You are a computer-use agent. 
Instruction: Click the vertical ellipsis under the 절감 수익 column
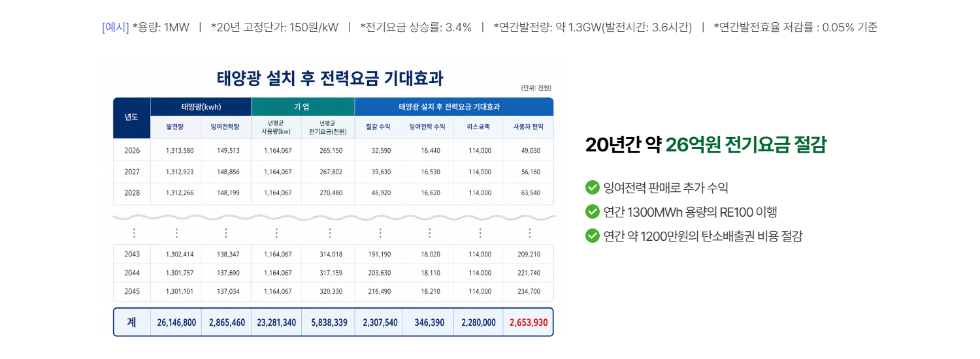[380, 233]
